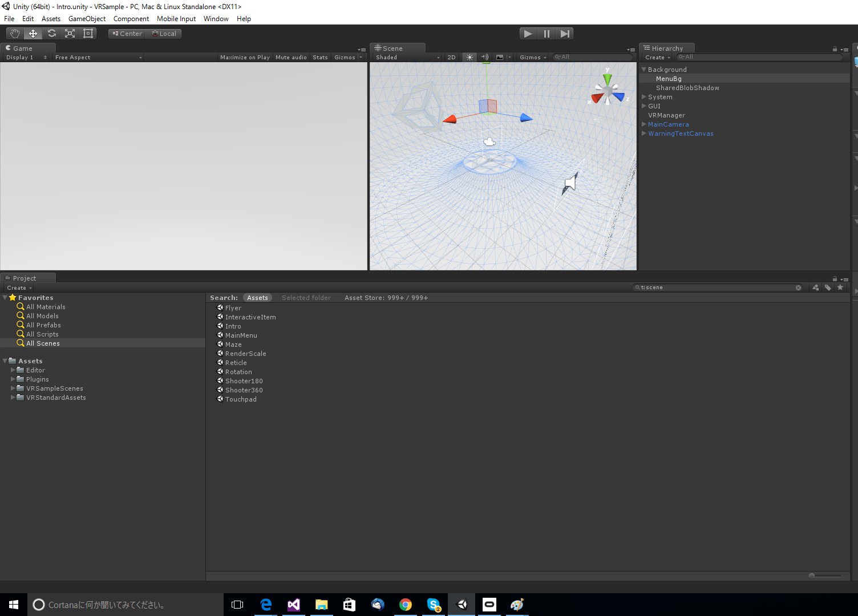Toggle 2D scene view mode
Screen dimensions: 858x616
(451, 58)
